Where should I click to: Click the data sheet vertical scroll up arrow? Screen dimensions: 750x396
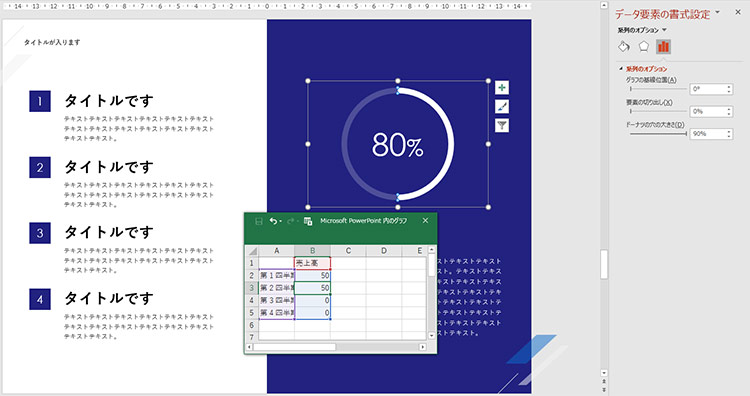431,249
